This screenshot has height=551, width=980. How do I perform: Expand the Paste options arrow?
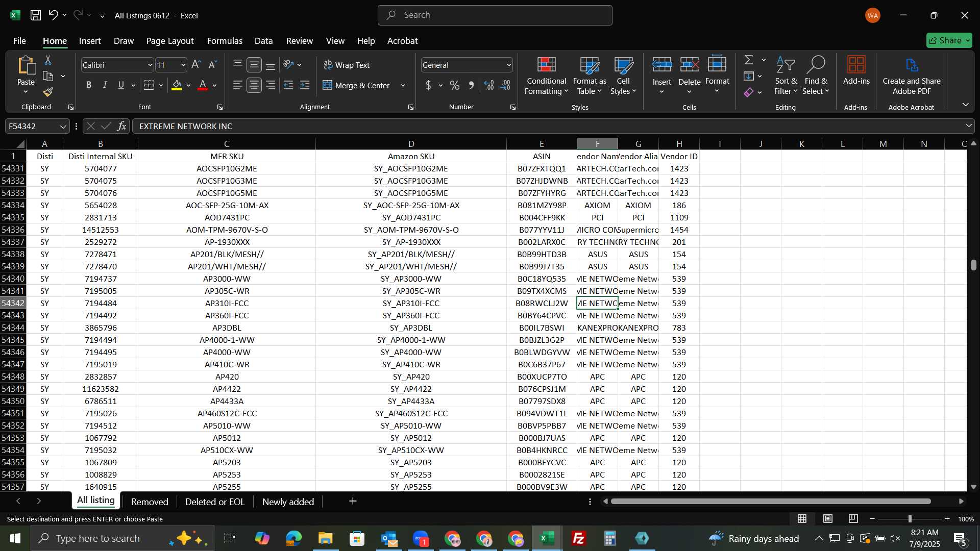[26, 92]
